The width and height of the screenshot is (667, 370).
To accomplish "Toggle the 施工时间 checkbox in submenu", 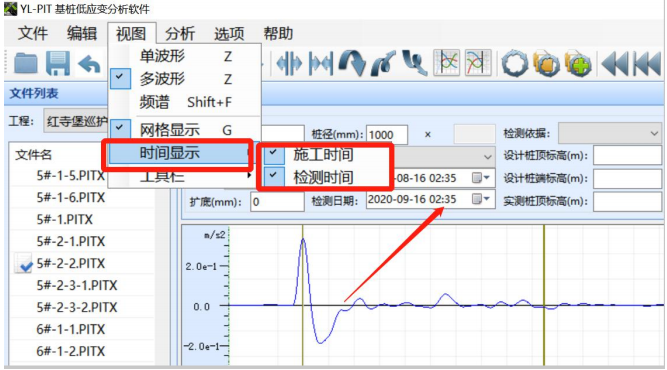I will pos(274,154).
